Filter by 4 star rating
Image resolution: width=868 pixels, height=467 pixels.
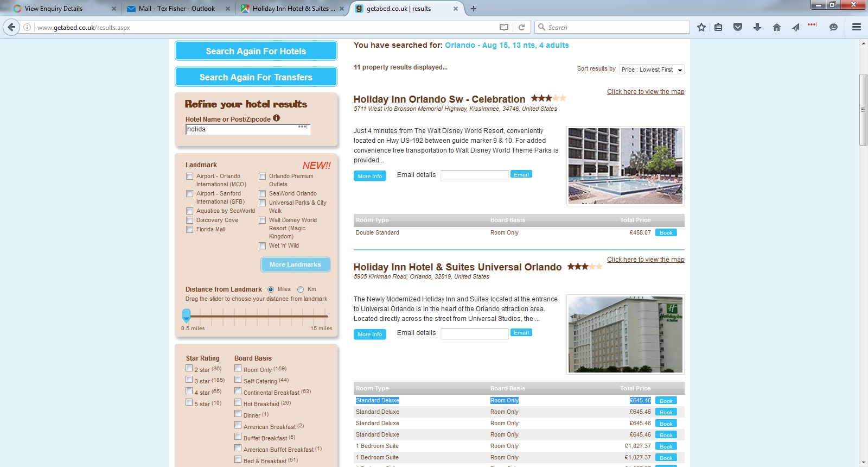coord(189,391)
